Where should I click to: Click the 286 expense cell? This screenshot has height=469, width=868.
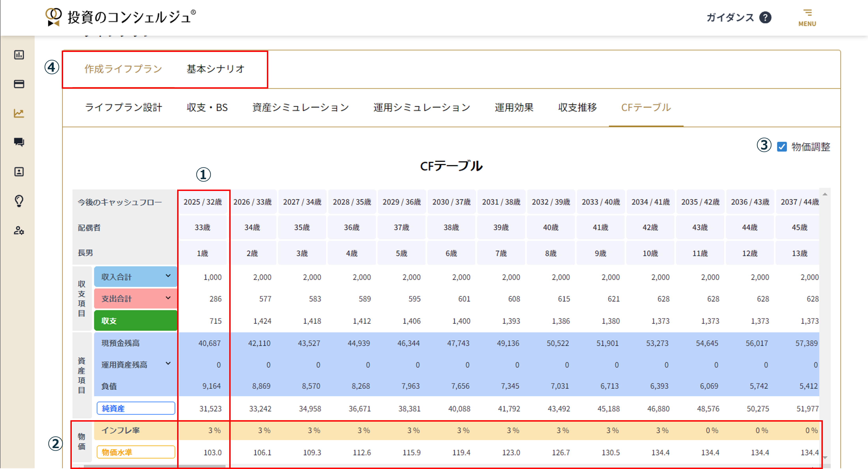215,299
